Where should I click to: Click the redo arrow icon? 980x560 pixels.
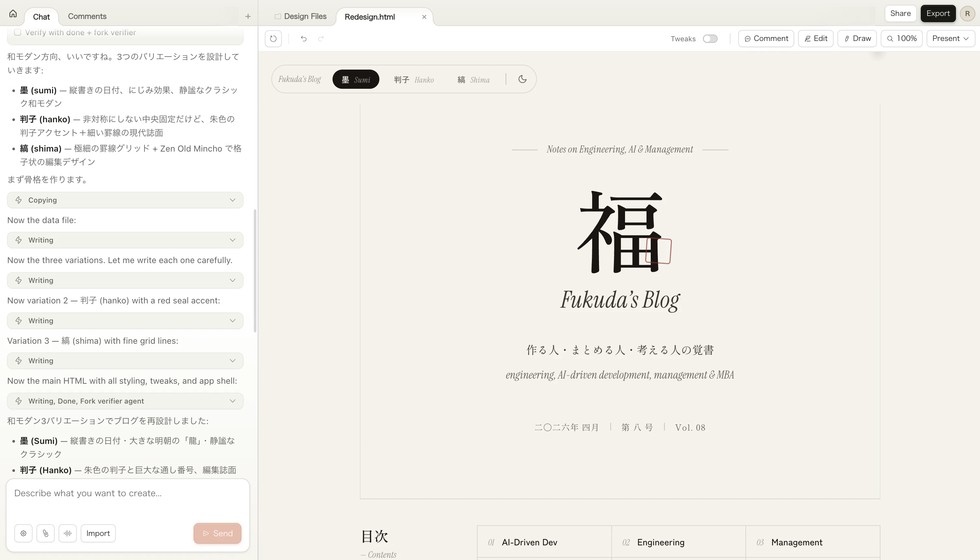point(321,38)
